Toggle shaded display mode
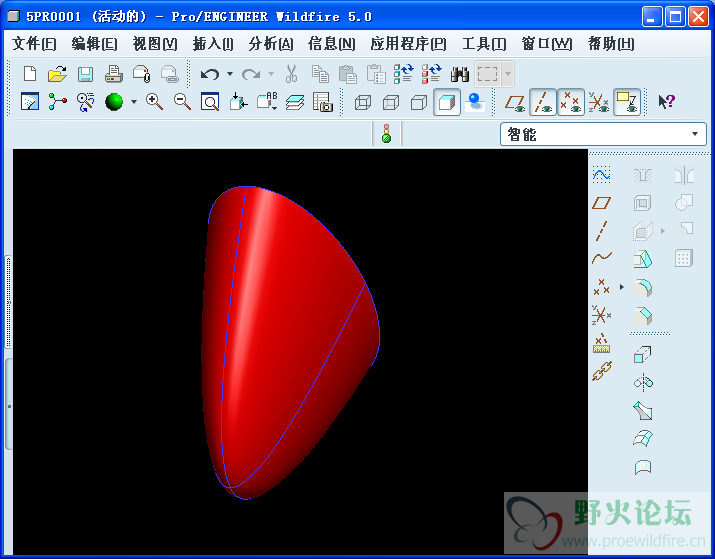The height and width of the screenshot is (559, 715). point(447,102)
